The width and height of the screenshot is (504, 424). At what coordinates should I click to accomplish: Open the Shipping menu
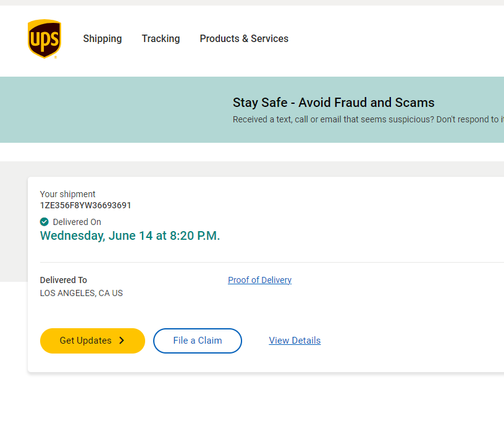click(103, 38)
